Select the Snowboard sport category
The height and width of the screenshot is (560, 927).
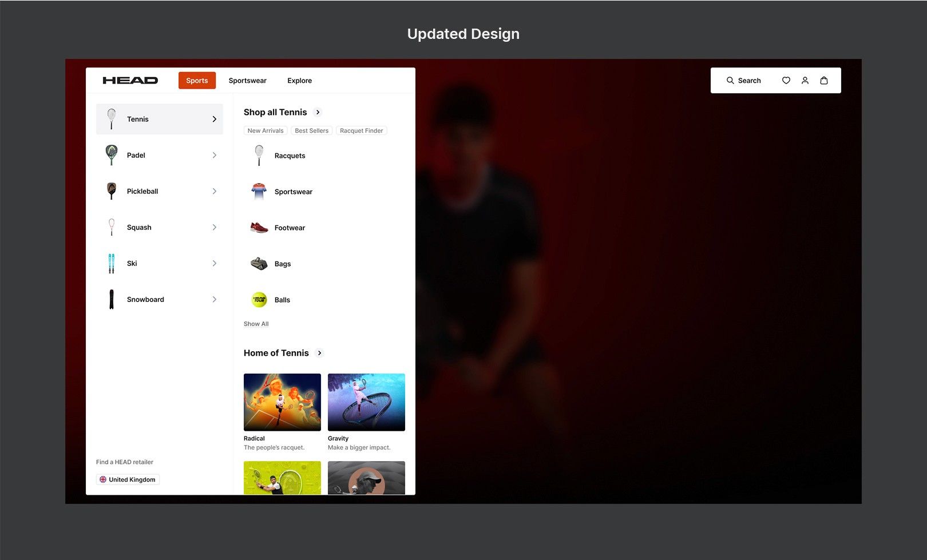(160, 299)
